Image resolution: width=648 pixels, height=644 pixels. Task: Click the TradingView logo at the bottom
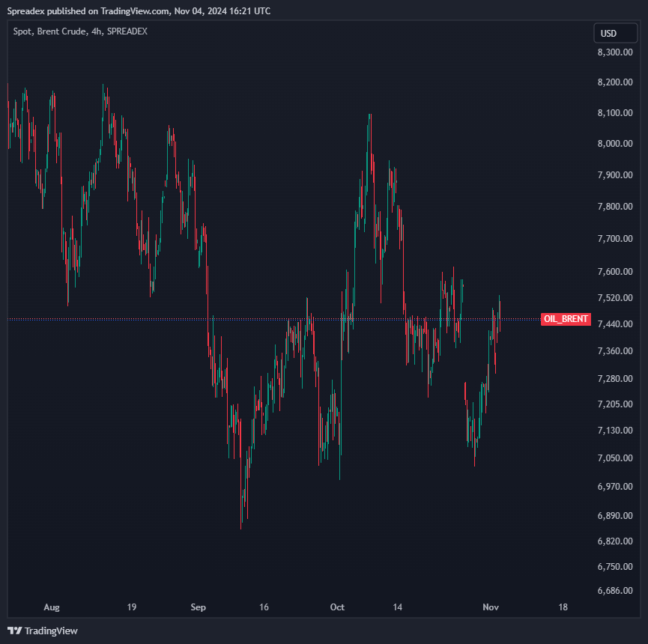pyautogui.click(x=43, y=631)
